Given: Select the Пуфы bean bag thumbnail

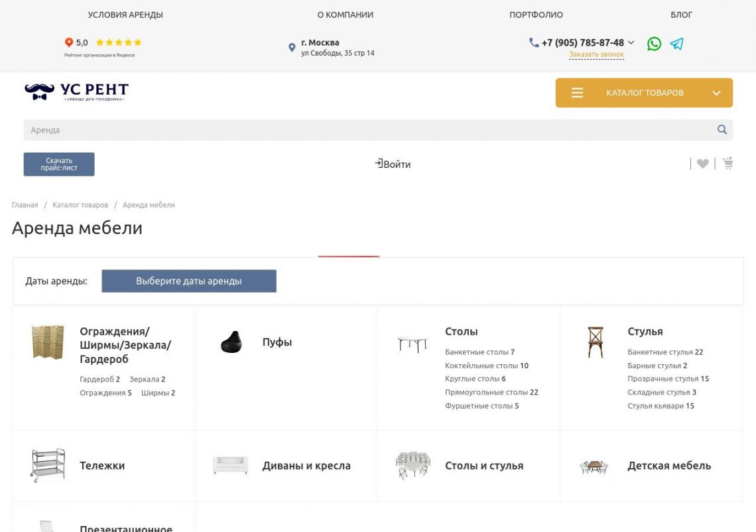Looking at the screenshot, I should point(231,342).
